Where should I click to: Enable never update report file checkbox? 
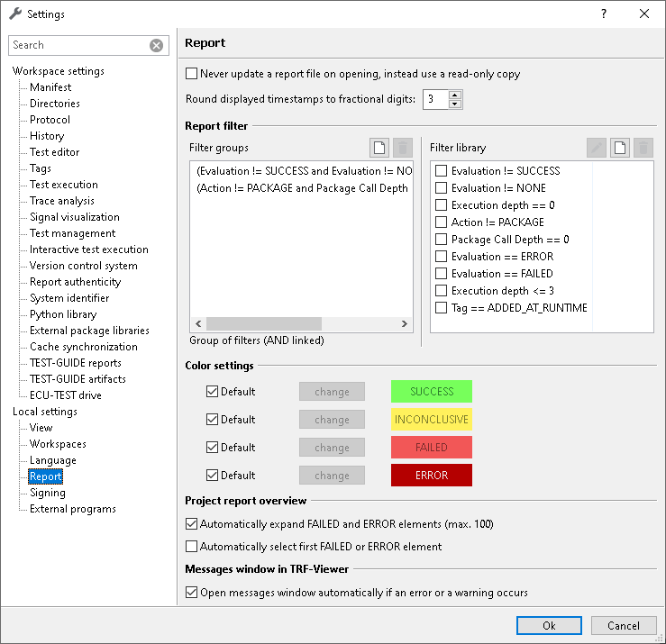(x=192, y=74)
